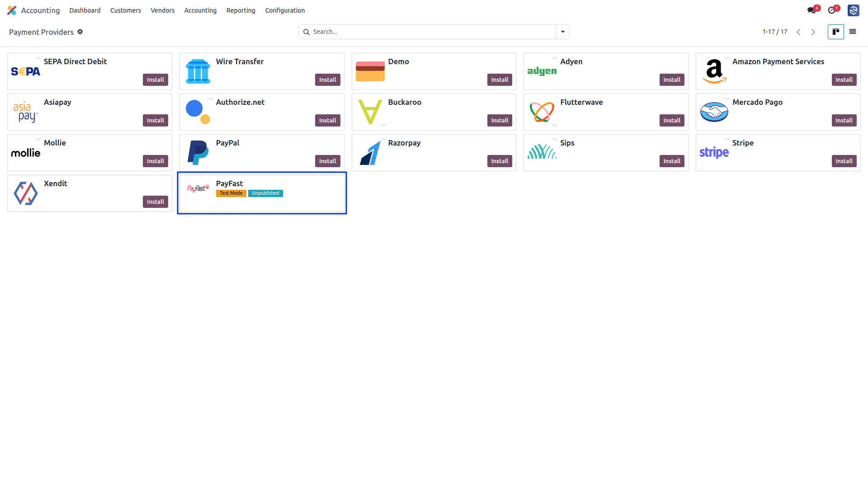
Task: Go to next page arrow
Action: pos(813,32)
